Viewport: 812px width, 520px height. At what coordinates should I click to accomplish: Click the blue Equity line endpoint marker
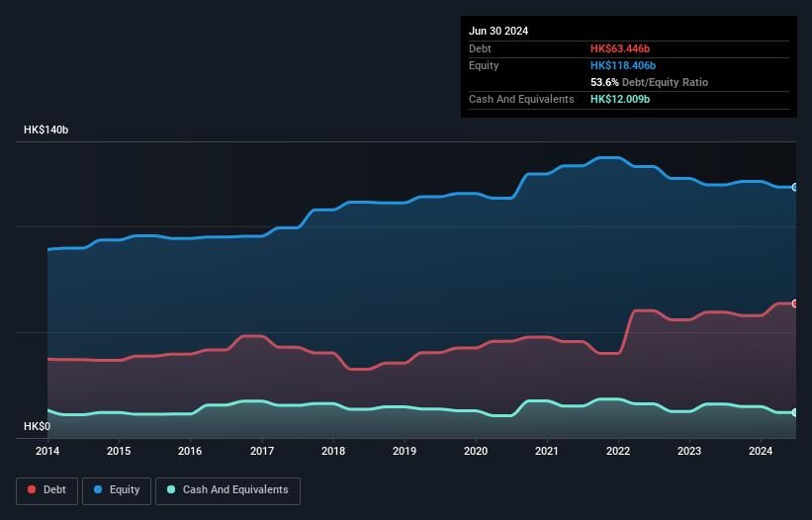794,187
